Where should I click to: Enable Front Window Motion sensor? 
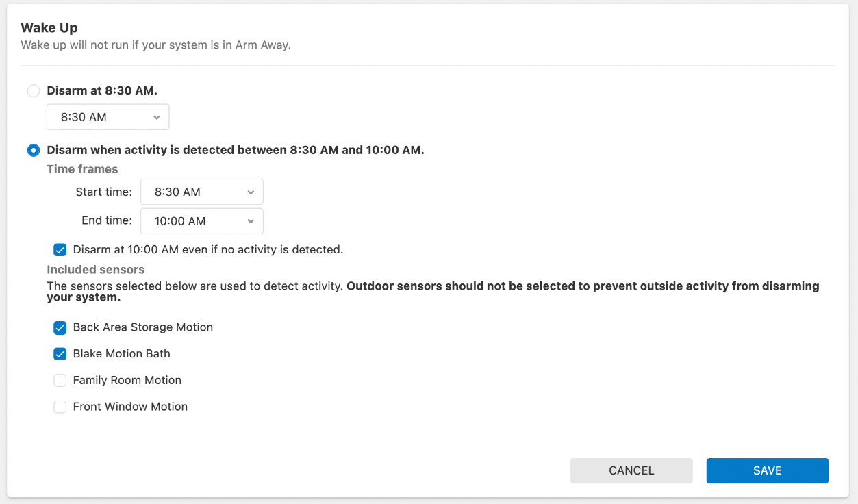(x=60, y=407)
